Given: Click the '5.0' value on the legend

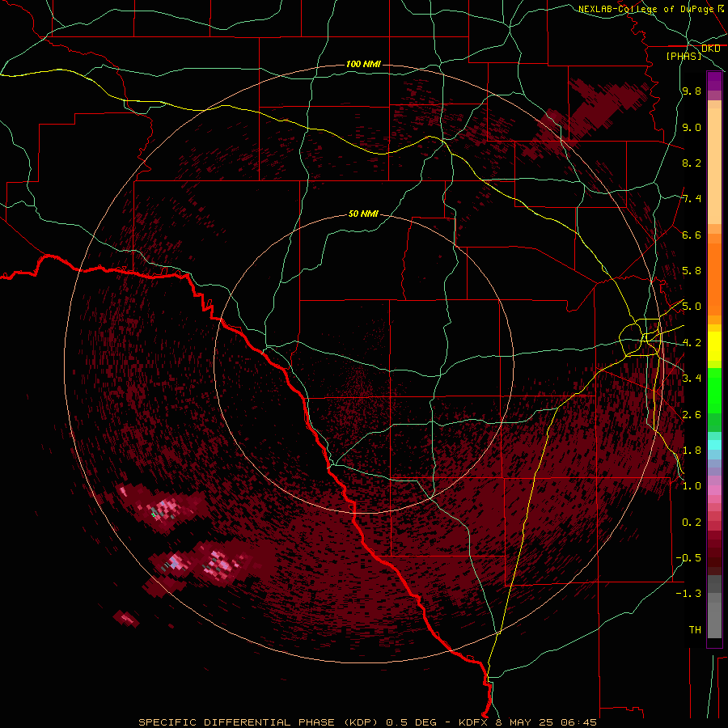Looking at the screenshot, I should click(692, 307).
